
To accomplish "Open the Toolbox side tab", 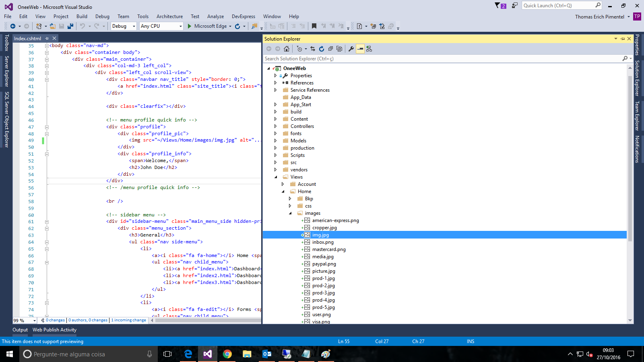I will click(x=6, y=43).
